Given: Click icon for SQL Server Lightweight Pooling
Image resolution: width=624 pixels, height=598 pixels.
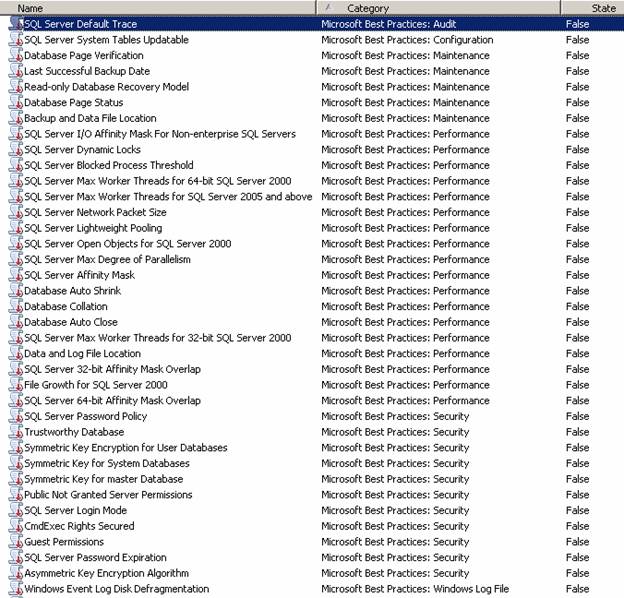Looking at the screenshot, I should pyautogui.click(x=16, y=228).
